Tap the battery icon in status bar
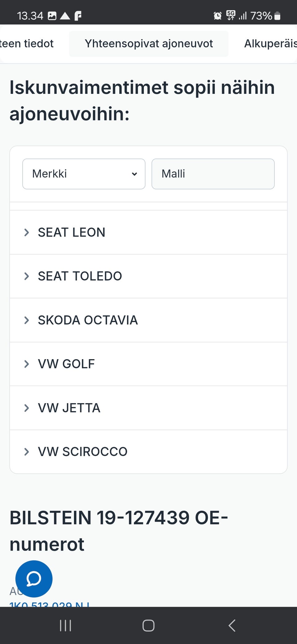This screenshot has width=297, height=644. click(x=278, y=15)
